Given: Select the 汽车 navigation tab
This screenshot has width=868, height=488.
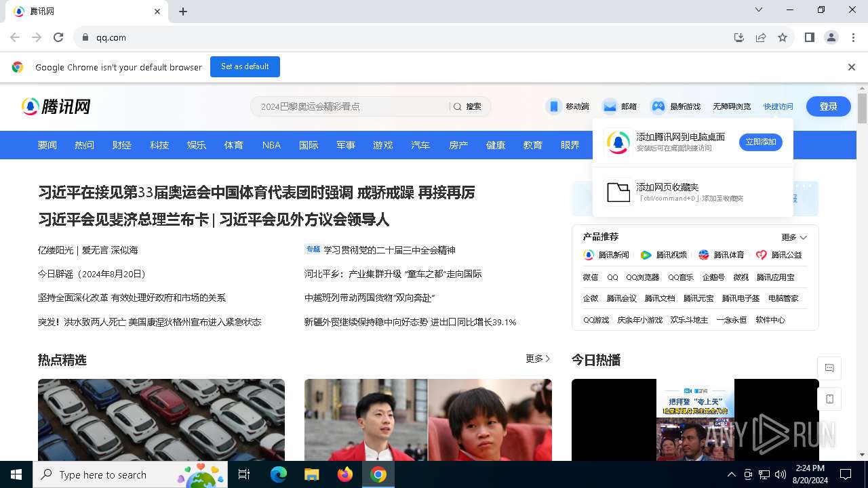Looking at the screenshot, I should (x=420, y=145).
